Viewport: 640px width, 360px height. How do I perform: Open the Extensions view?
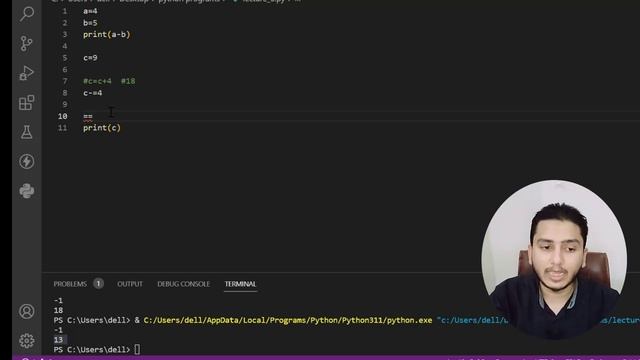tap(27, 102)
